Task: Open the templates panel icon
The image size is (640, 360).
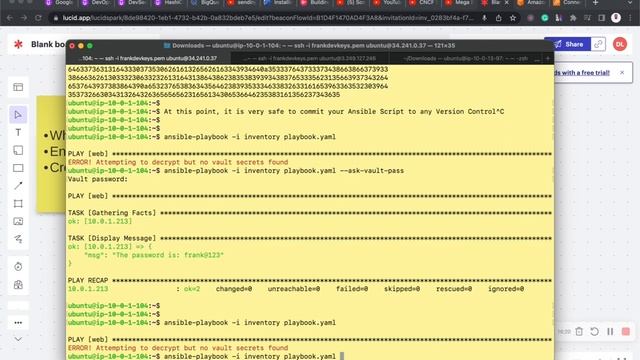Action: click(18, 87)
